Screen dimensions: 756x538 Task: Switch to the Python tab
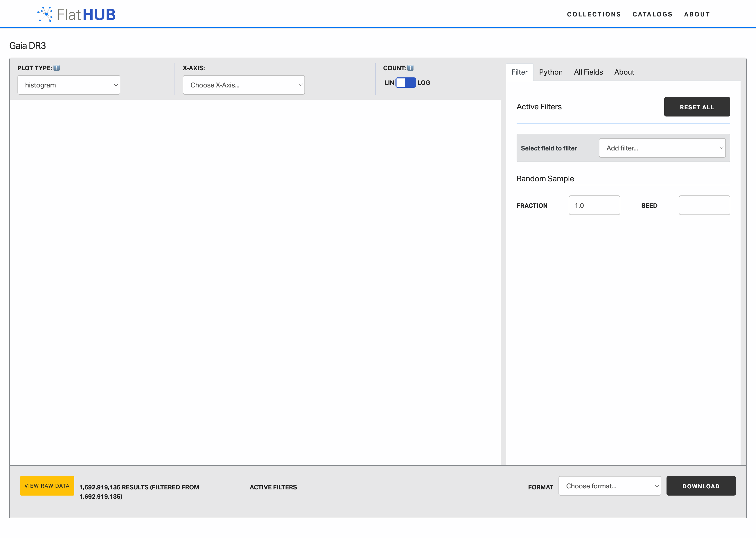point(551,72)
